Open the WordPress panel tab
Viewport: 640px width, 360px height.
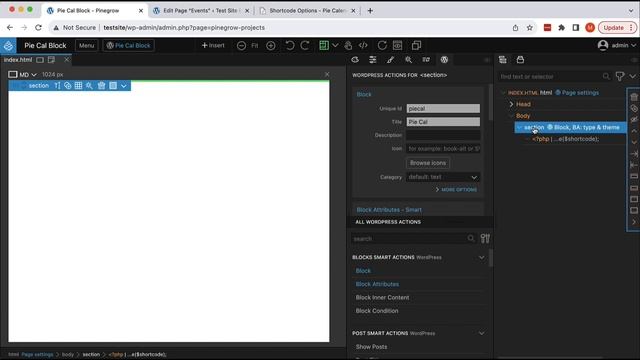pyautogui.click(x=444, y=60)
